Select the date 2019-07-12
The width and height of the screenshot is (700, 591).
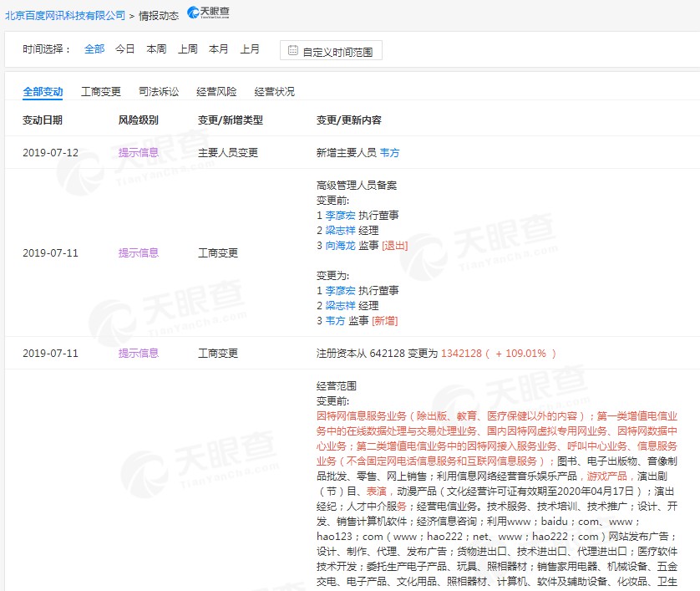50,153
